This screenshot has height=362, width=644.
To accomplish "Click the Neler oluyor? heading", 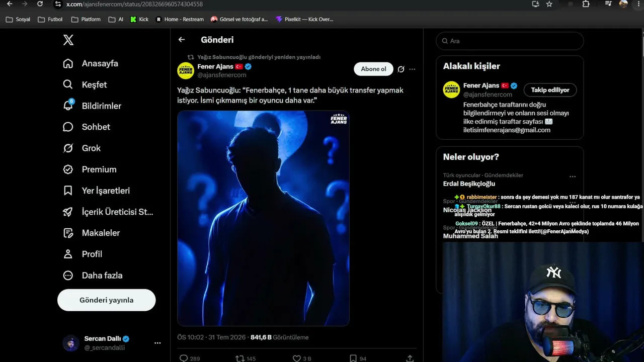I will [x=471, y=157].
